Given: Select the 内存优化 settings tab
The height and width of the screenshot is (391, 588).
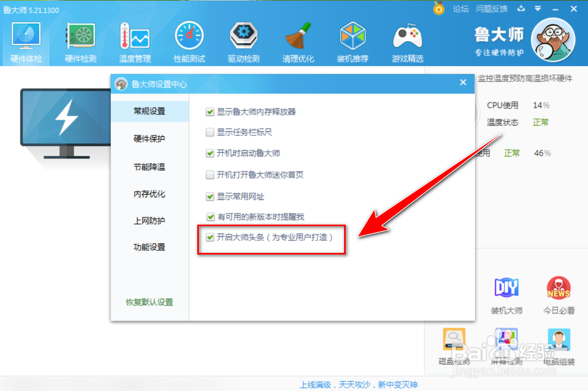Looking at the screenshot, I should pos(149,194).
